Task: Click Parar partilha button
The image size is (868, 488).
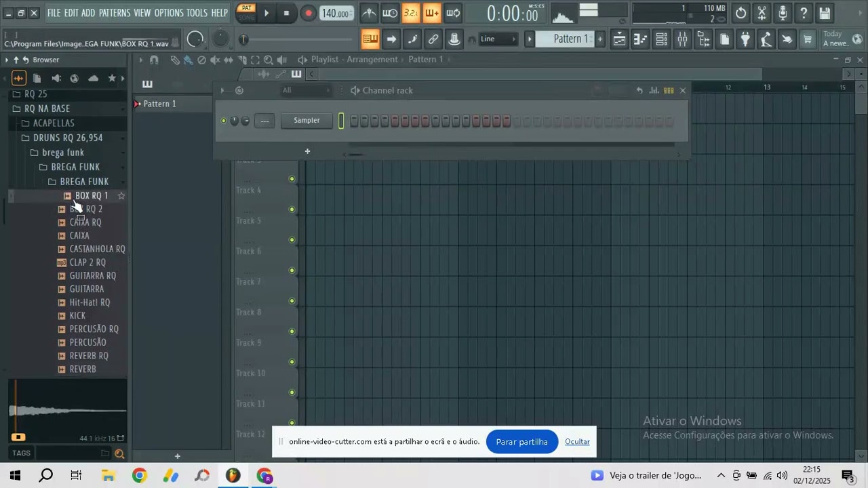Action: (522, 442)
